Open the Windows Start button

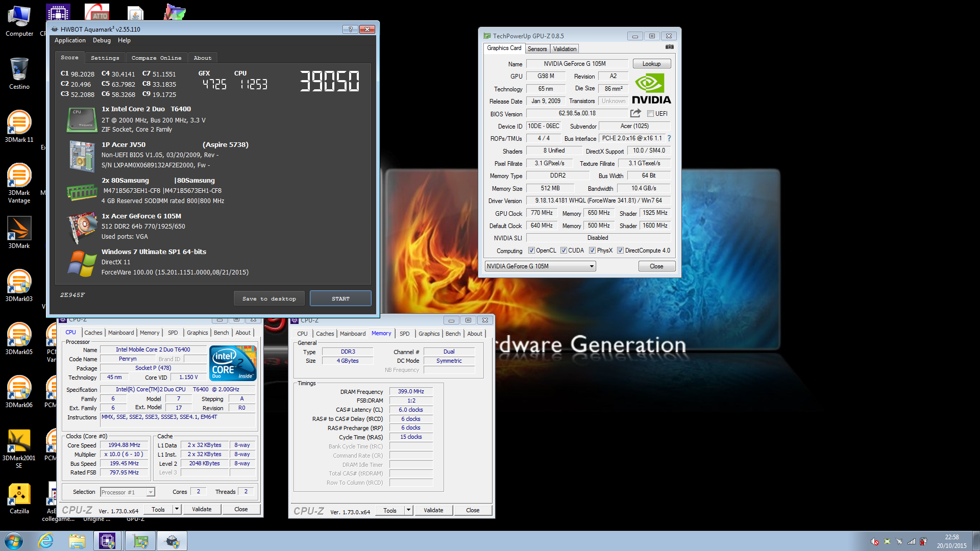tap(14, 541)
